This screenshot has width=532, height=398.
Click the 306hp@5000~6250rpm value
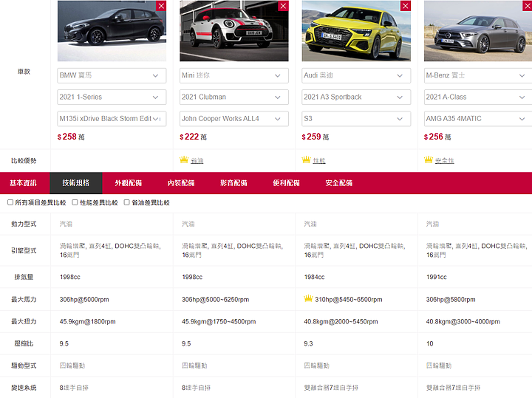coord(216,300)
